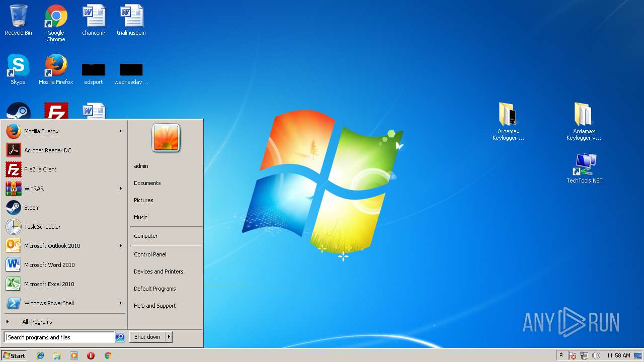Expand the Mozilla Firefox submenu arrow
This screenshot has height=362, width=644.
121,131
